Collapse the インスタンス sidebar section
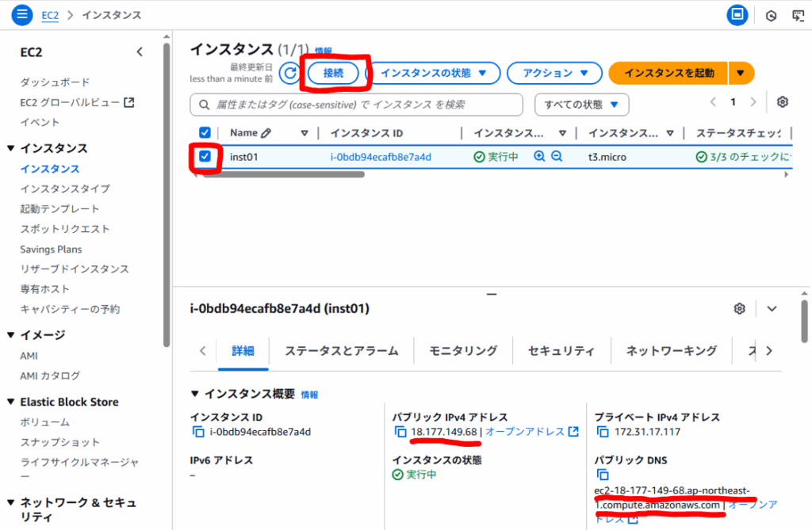 pyautogui.click(x=11, y=148)
